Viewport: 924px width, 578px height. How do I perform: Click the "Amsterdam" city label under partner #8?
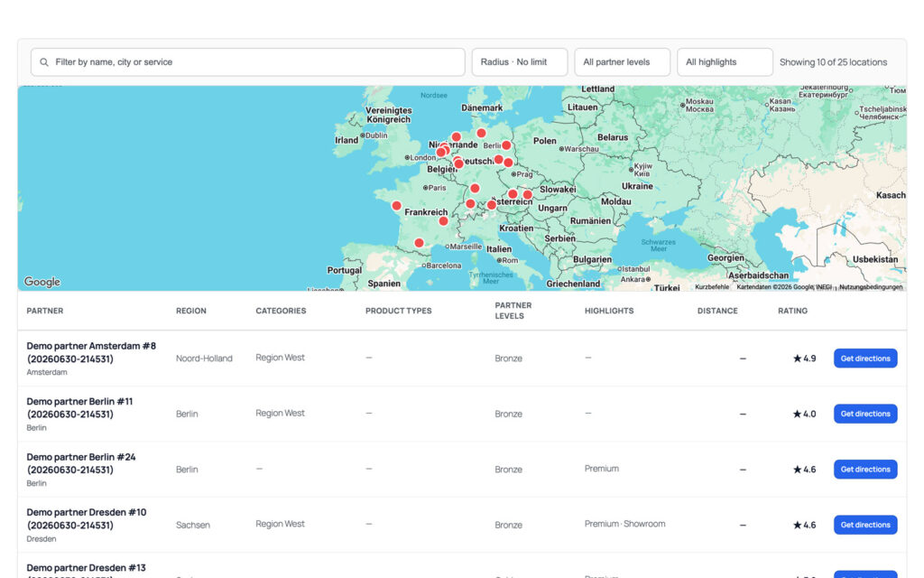(x=47, y=372)
